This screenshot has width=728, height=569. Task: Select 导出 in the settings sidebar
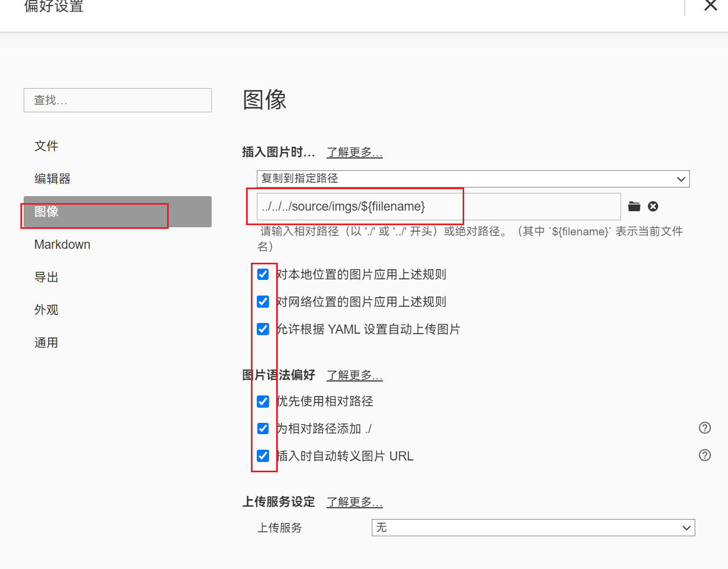click(117, 277)
